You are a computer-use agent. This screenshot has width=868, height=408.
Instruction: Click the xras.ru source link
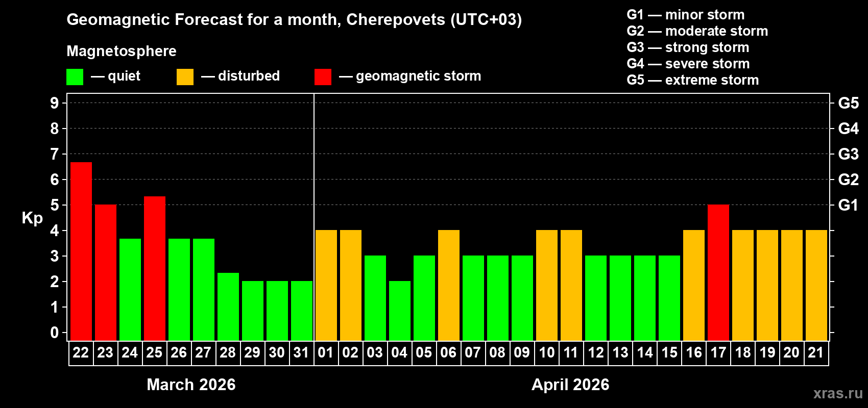[x=838, y=393]
